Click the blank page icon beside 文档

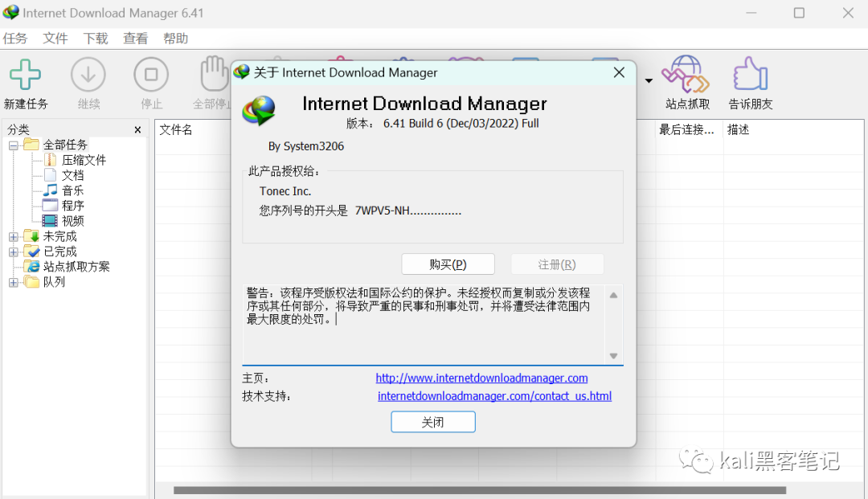click(x=50, y=175)
